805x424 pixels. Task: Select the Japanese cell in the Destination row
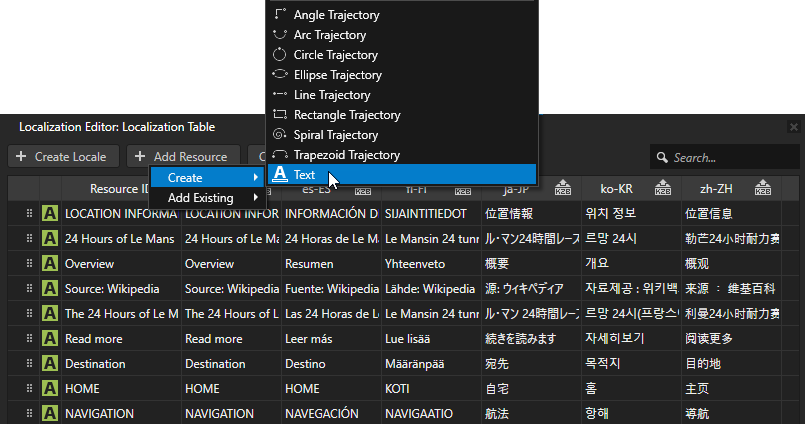(531, 364)
